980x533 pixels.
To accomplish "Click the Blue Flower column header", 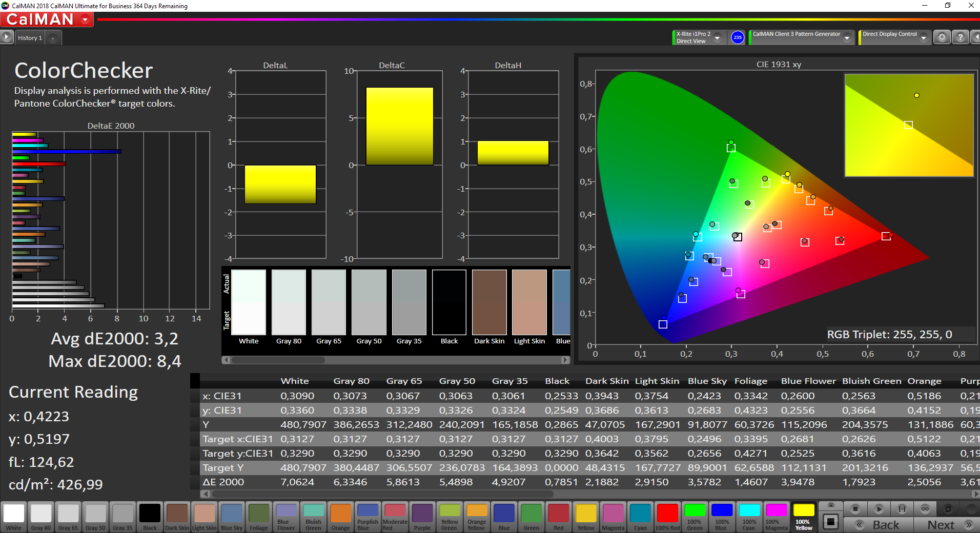I will point(808,381).
